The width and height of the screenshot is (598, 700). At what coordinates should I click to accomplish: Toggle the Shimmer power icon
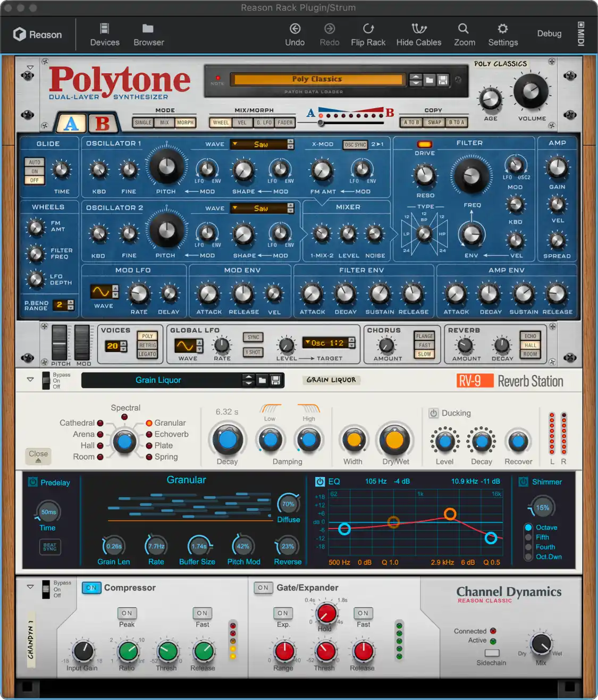tap(524, 482)
